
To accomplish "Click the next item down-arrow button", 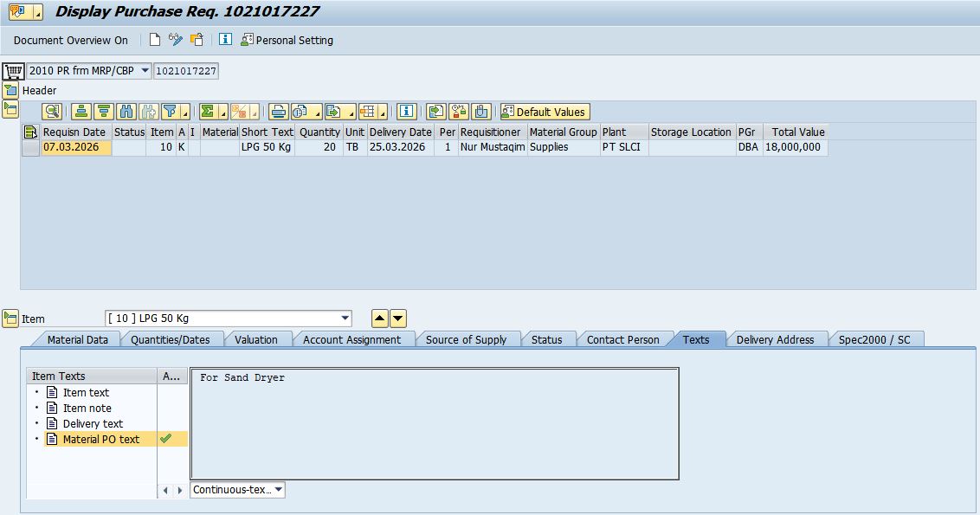I will (398, 319).
